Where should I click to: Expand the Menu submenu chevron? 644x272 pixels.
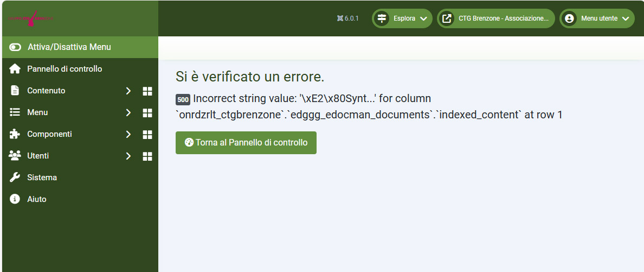(x=128, y=112)
